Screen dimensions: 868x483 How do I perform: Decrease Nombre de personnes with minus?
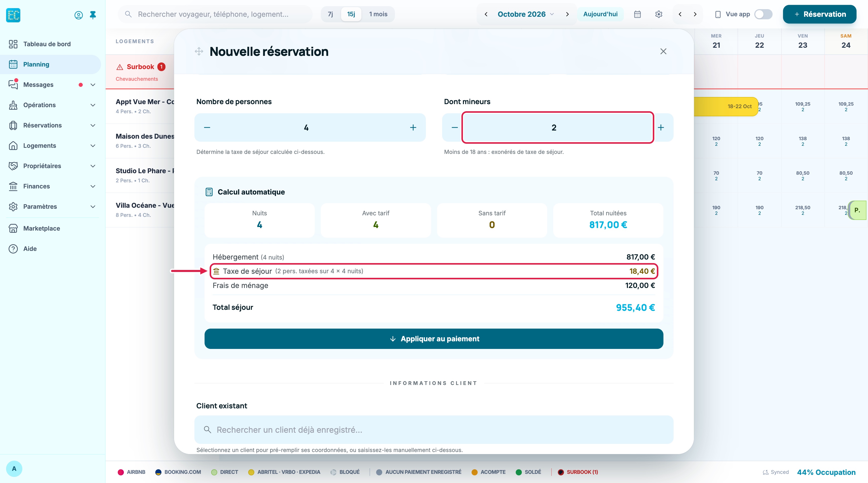(207, 127)
